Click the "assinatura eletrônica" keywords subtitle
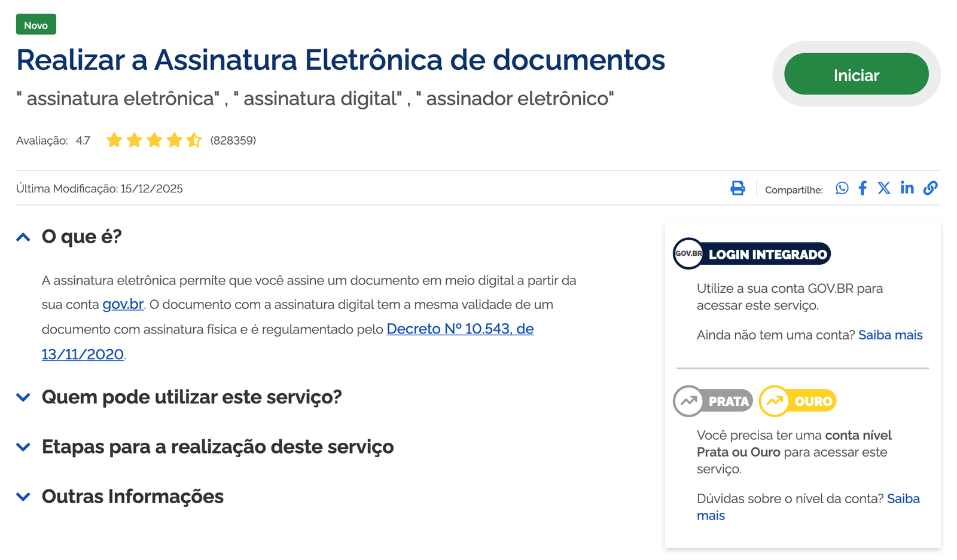 [315, 98]
